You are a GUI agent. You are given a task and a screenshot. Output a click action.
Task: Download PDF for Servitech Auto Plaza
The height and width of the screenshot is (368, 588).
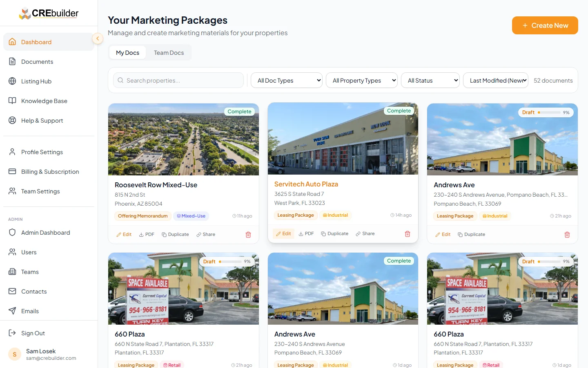click(x=306, y=234)
